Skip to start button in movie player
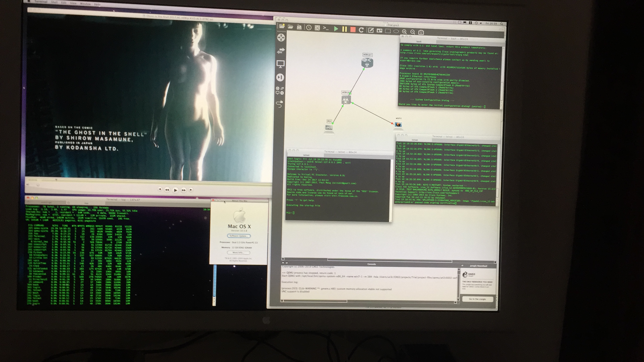This screenshot has width=644, height=362. coord(160,189)
